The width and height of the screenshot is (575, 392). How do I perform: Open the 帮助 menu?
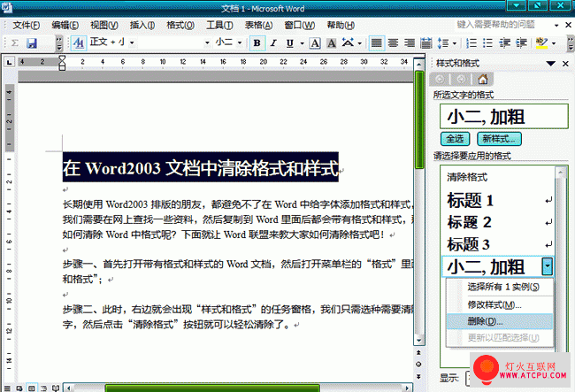[341, 25]
